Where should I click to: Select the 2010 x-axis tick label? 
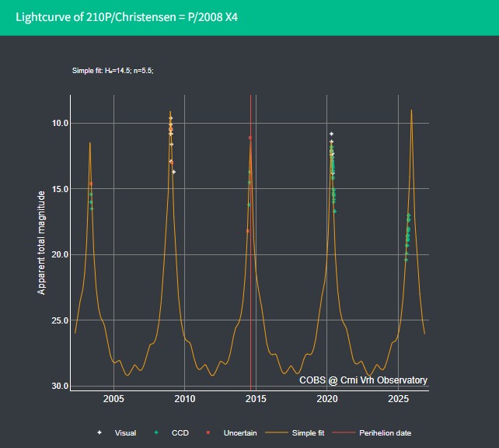point(185,399)
